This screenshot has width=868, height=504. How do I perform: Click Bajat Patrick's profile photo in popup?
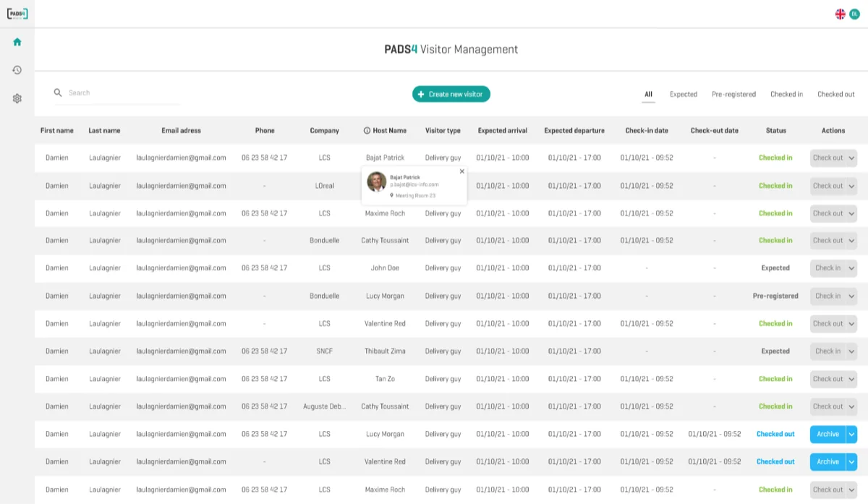[377, 181]
